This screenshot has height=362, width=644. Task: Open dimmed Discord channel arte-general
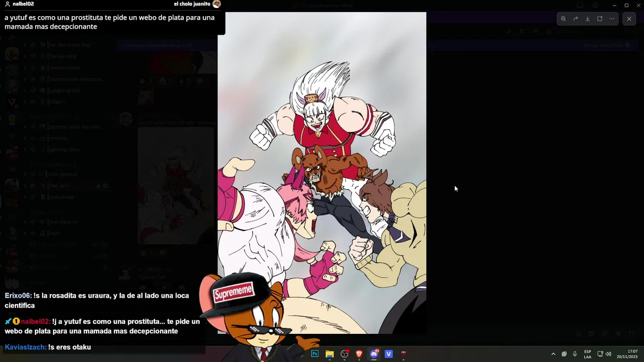pos(63,174)
